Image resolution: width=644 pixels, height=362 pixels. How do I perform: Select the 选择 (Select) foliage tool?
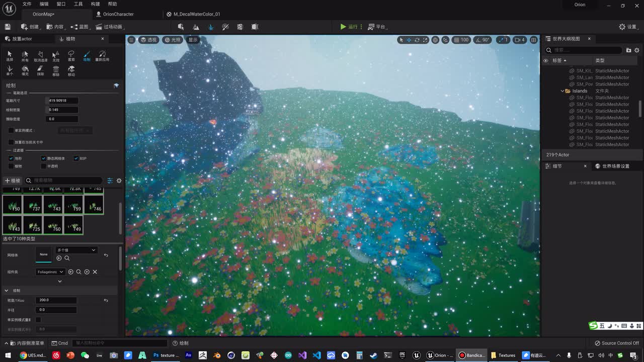(10, 56)
